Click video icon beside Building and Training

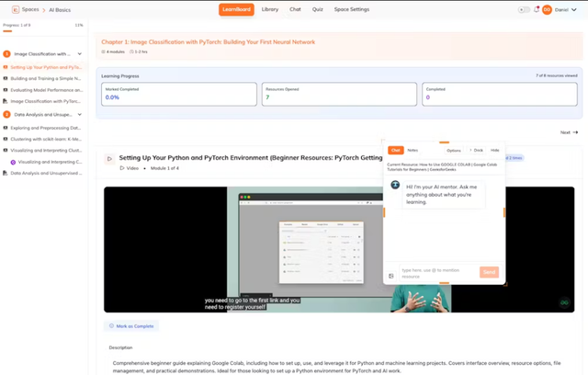6,78
